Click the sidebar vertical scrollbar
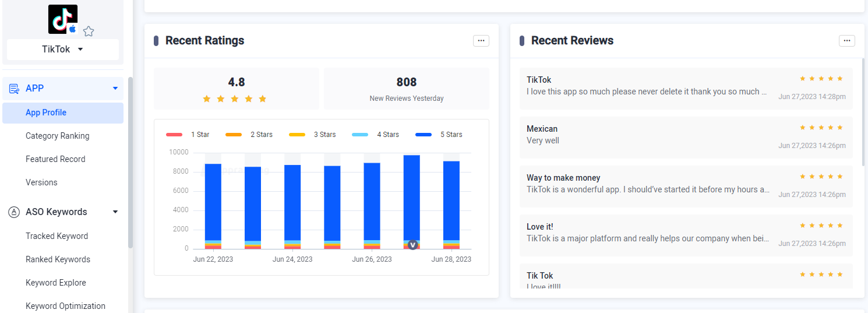The width and height of the screenshot is (868, 313). click(130, 162)
